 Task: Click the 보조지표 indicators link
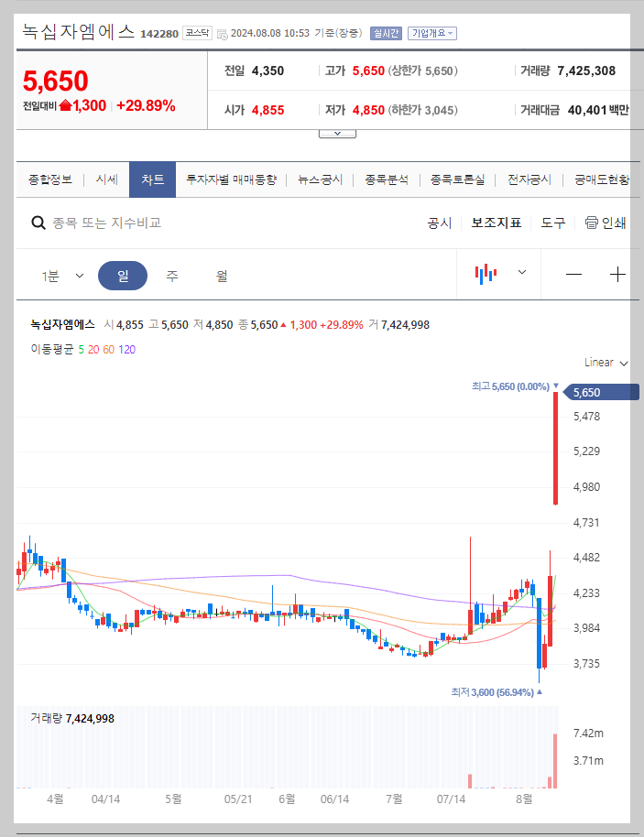pyautogui.click(x=496, y=222)
